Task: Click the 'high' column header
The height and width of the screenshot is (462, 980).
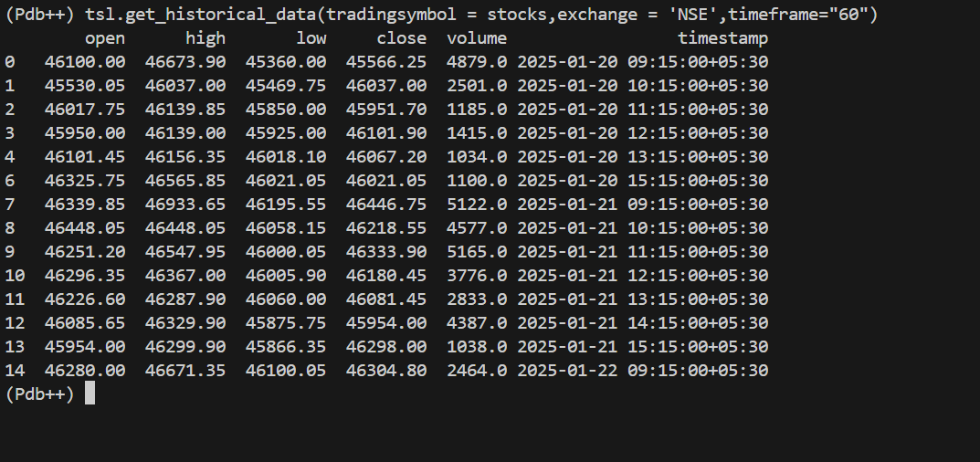Action: (205, 38)
